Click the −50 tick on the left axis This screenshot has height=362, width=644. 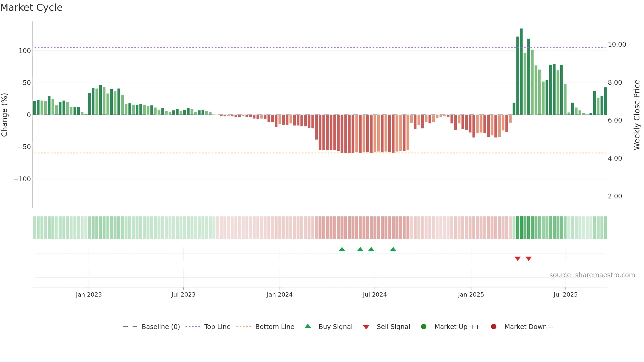(24, 147)
